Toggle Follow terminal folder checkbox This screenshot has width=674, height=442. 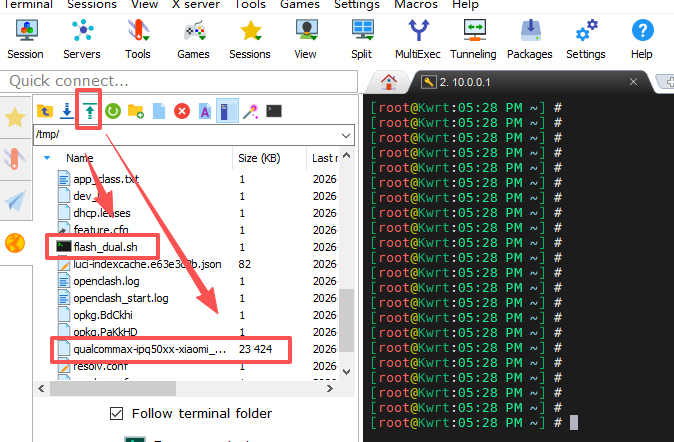point(116,414)
